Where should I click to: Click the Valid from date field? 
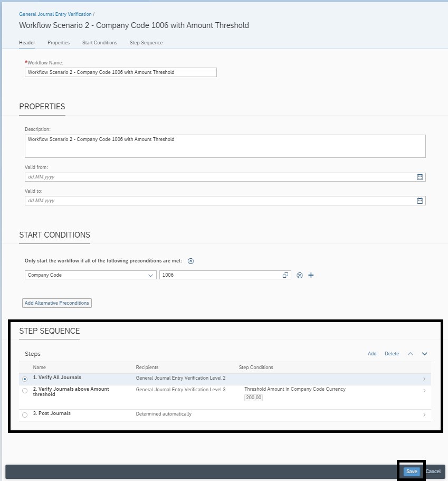click(x=225, y=177)
